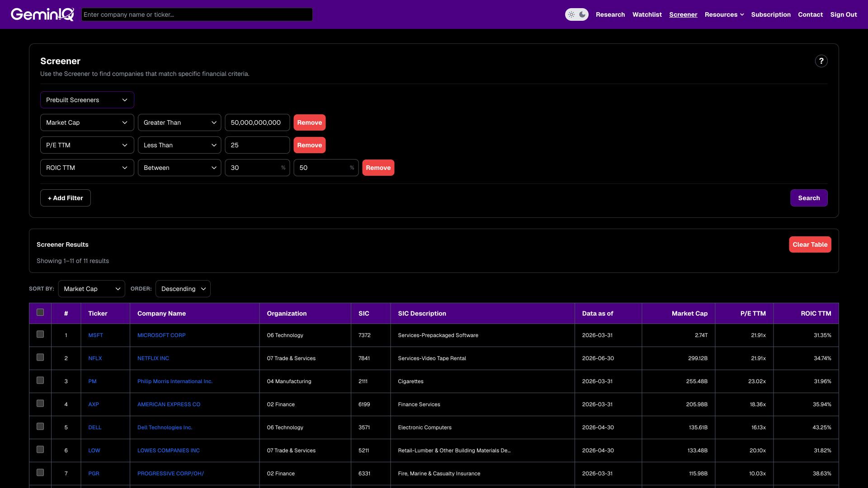
Task: Open the AXP ticker link
Action: (94, 404)
